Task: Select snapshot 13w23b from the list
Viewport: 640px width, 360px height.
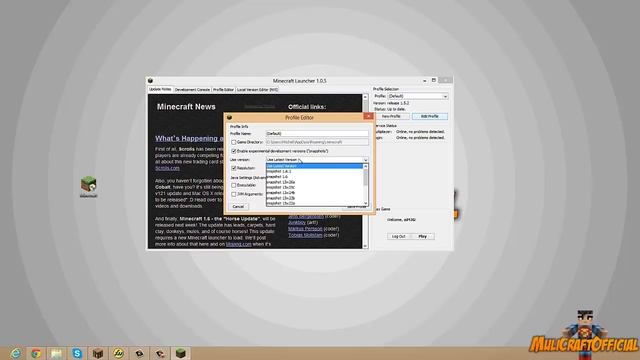Action: click(x=314, y=198)
